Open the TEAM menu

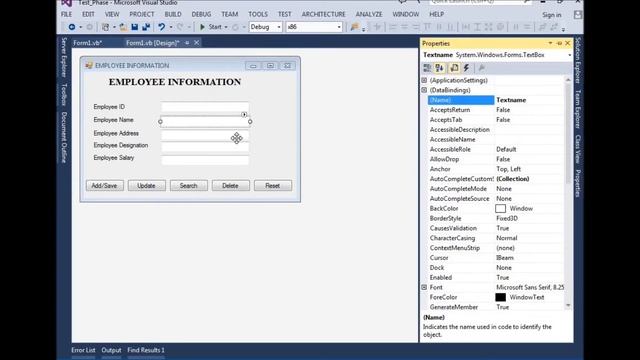coord(230,14)
